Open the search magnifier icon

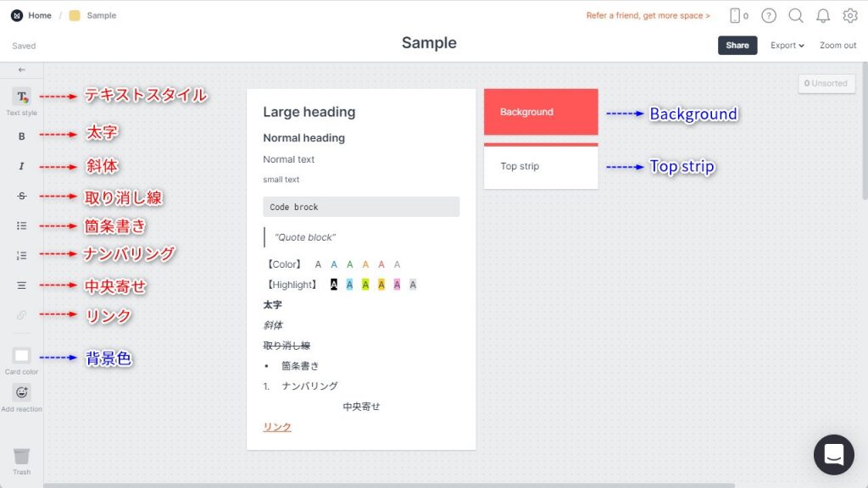coord(796,15)
